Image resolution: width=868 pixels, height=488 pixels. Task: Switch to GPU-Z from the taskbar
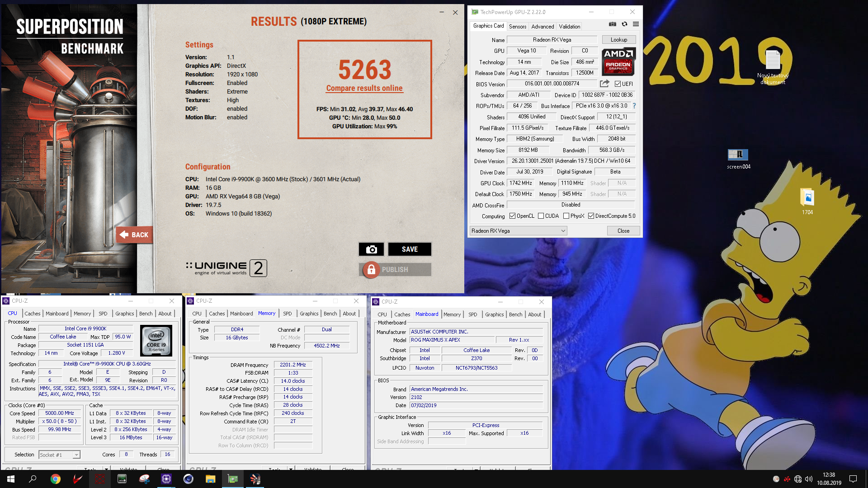pos(233,479)
